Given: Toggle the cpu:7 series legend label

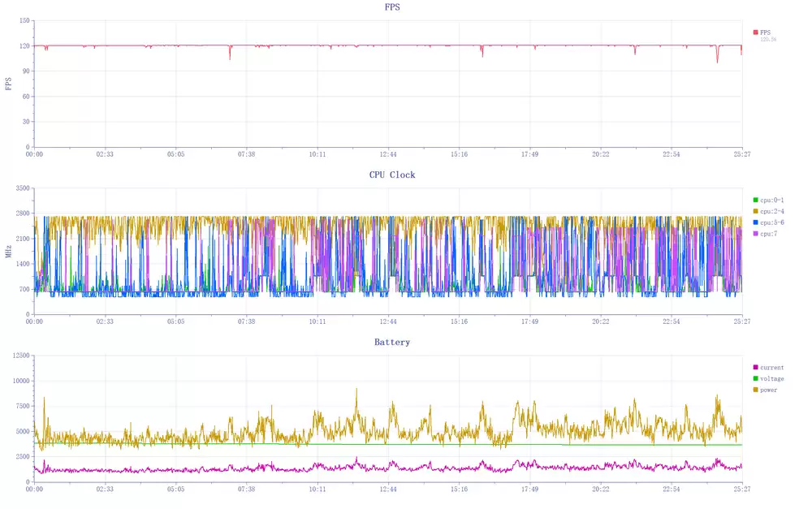Looking at the screenshot, I should (768, 233).
